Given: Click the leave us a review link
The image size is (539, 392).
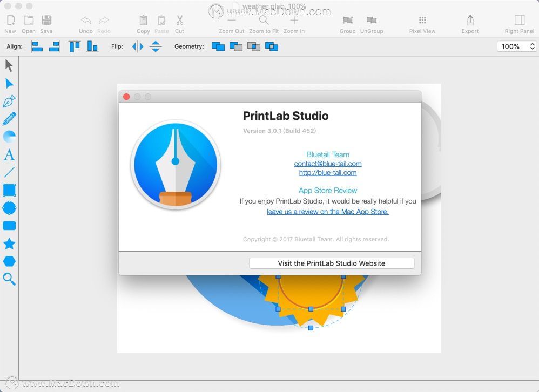Looking at the screenshot, I should [x=328, y=212].
